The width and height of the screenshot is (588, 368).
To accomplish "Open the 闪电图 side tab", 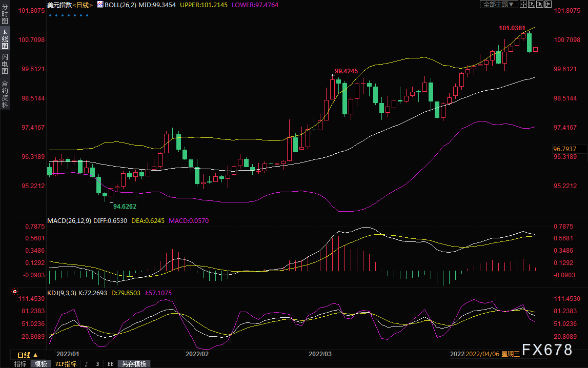I will coord(5,64).
